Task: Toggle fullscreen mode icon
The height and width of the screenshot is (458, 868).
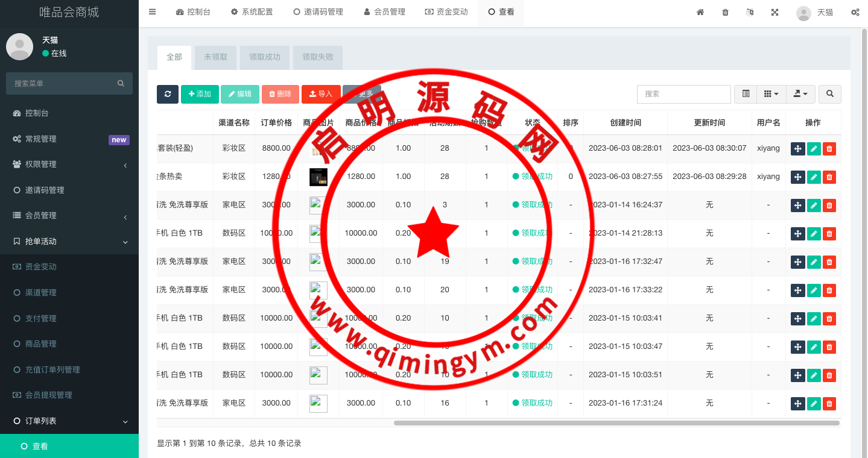Action: pos(775,12)
